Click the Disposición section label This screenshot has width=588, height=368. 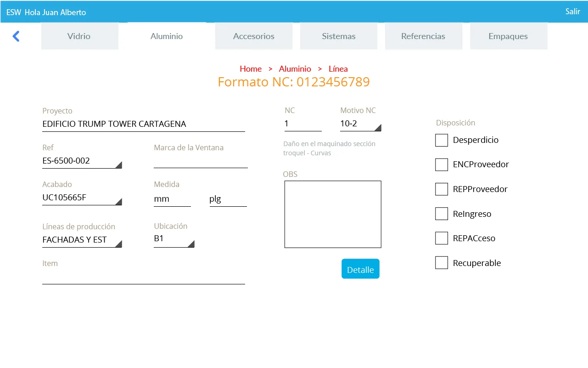pyautogui.click(x=455, y=123)
